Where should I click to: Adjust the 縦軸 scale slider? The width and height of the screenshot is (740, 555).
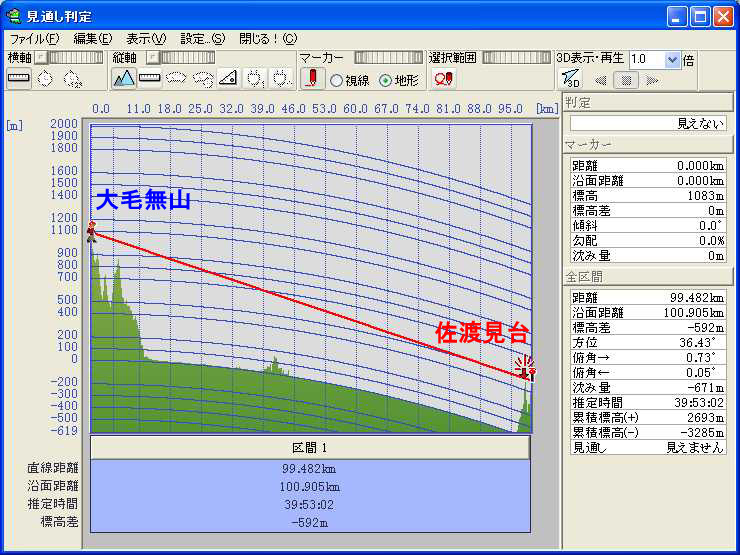click(x=187, y=58)
